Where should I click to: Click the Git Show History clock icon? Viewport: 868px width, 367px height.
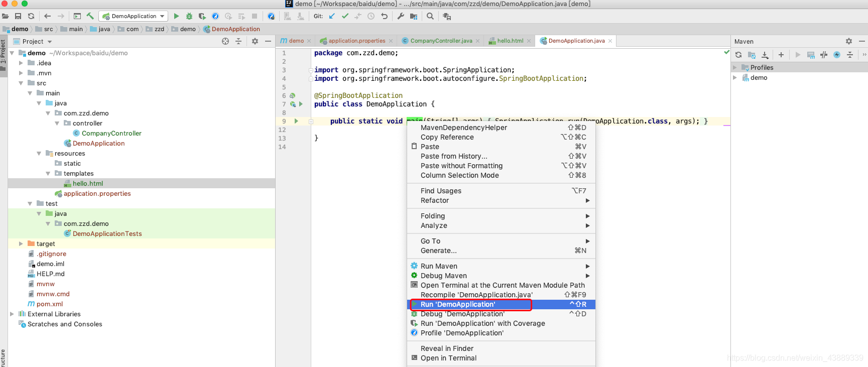point(371,16)
